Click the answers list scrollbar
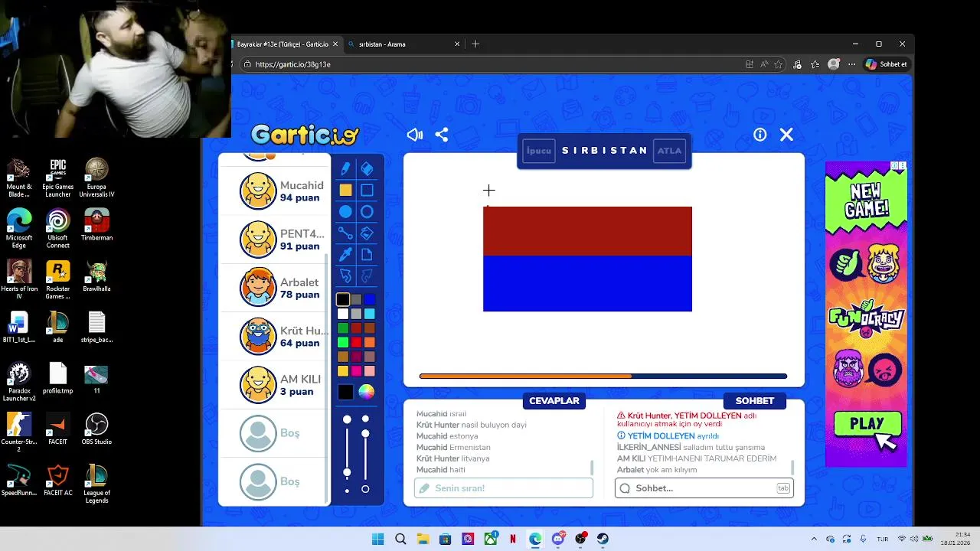980x551 pixels. coord(592,468)
